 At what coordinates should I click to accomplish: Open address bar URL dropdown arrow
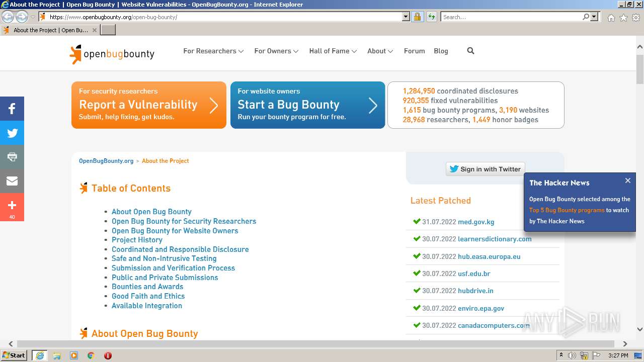[406, 17]
